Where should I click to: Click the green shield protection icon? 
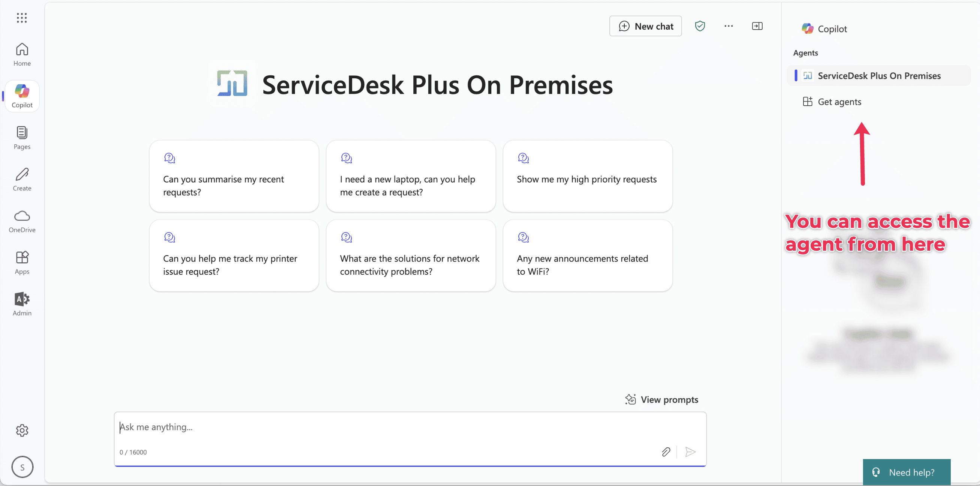[x=700, y=26]
